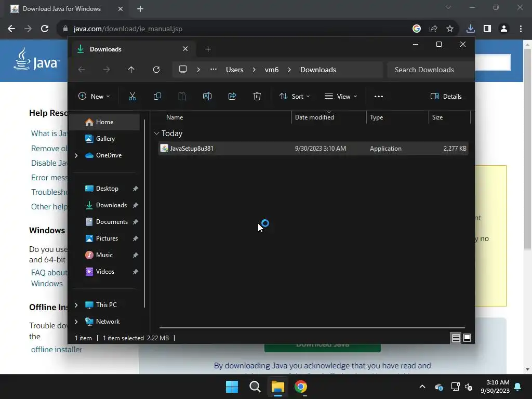Bookmark this page with the star icon
Screen dimensions: 532x399
point(450,29)
